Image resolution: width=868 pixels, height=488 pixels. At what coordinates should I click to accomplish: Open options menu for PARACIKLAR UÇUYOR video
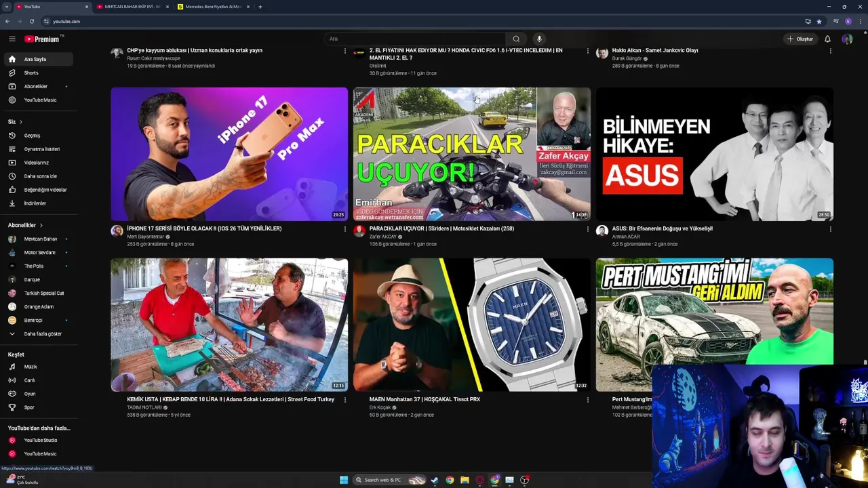coord(587,229)
